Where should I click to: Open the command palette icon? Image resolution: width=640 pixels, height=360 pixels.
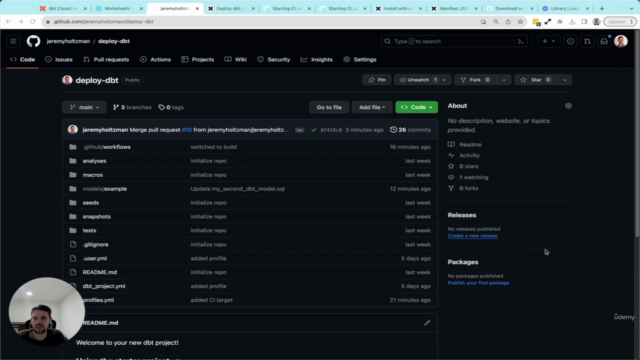(x=520, y=41)
